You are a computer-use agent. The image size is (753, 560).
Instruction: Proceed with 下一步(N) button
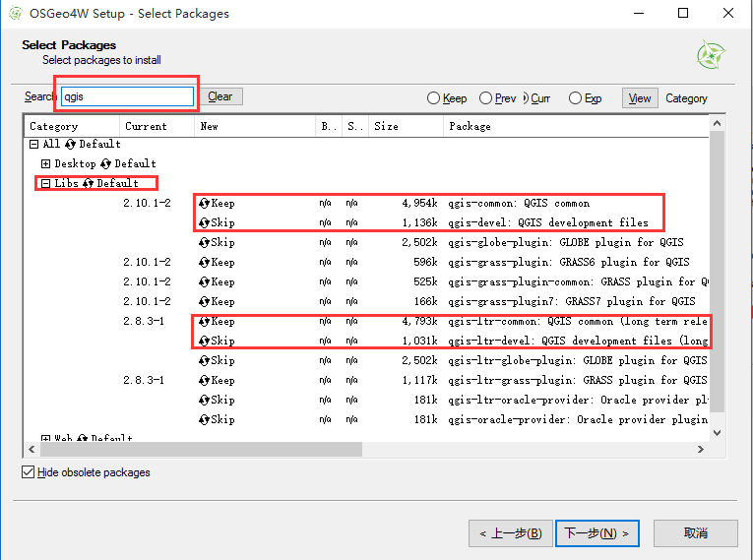coord(596,533)
